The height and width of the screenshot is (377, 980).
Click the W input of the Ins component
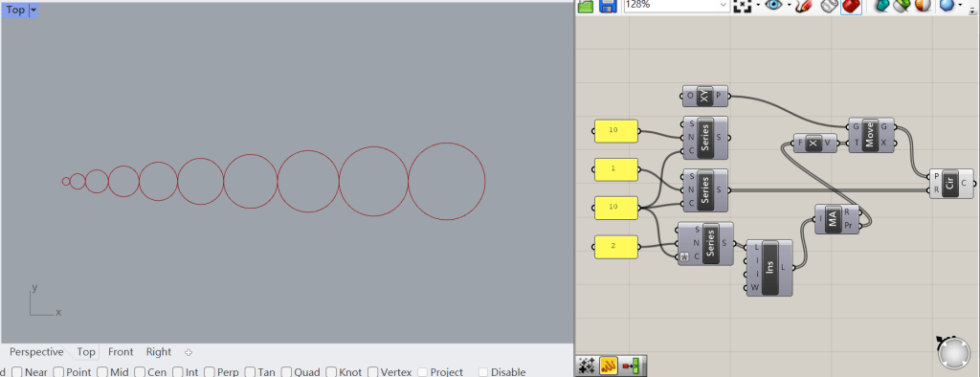[x=754, y=288]
